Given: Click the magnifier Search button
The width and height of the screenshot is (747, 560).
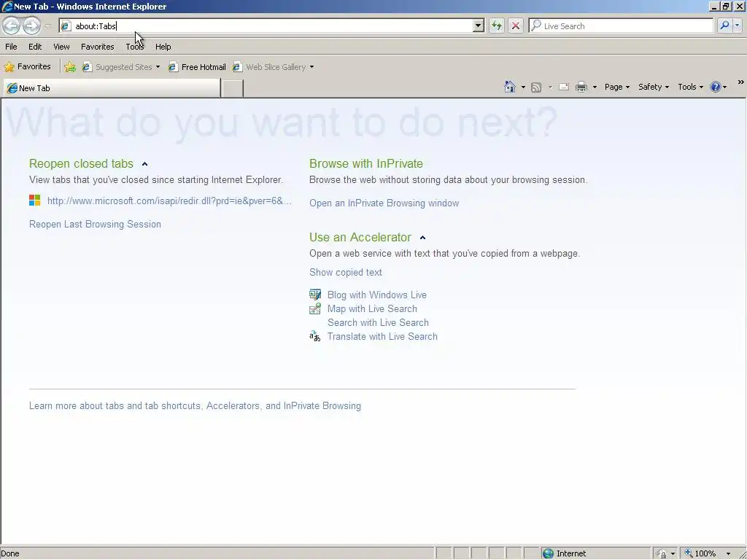Looking at the screenshot, I should click(724, 26).
